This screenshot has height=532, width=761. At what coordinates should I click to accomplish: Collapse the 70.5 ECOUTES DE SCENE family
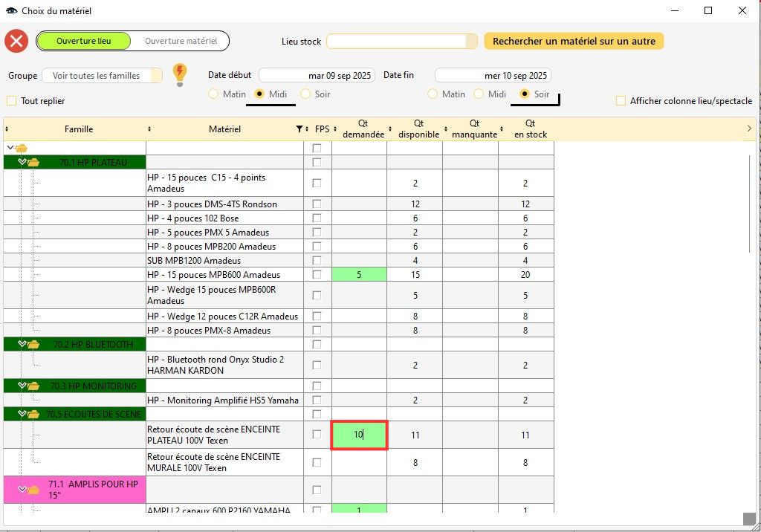tap(22, 414)
